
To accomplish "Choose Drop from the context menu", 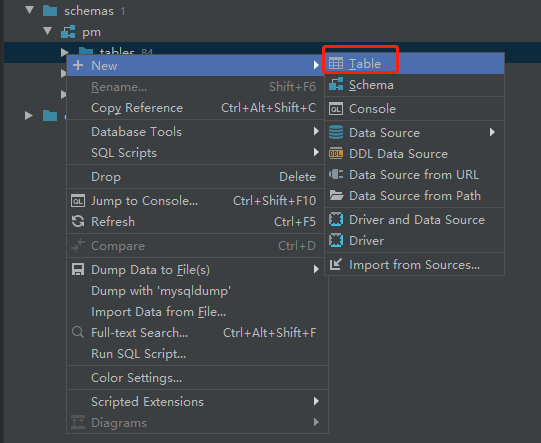I will (x=196, y=177).
